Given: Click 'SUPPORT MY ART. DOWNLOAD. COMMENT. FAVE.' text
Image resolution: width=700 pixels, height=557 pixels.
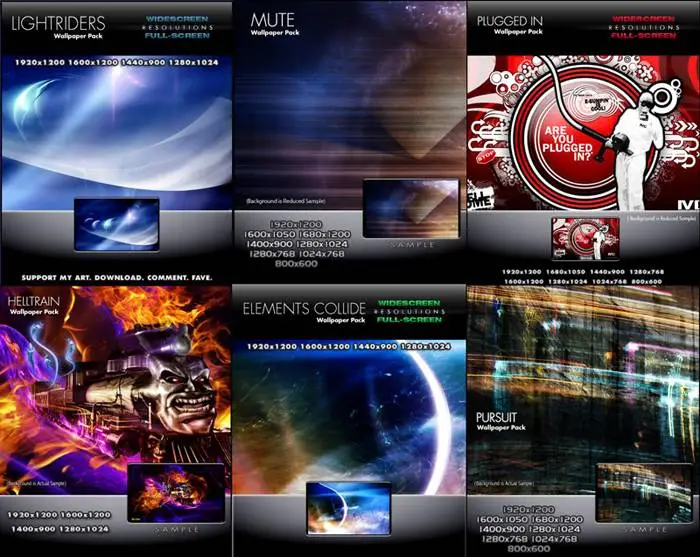Looking at the screenshot, I should coord(117,278).
